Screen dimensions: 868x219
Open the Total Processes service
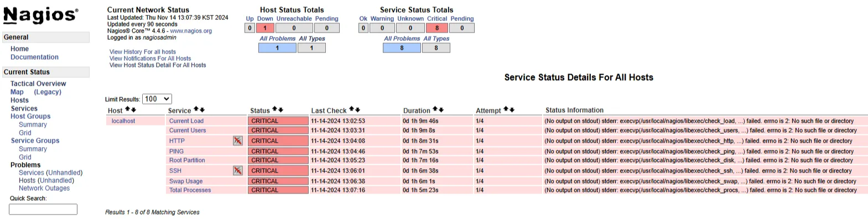(x=190, y=190)
